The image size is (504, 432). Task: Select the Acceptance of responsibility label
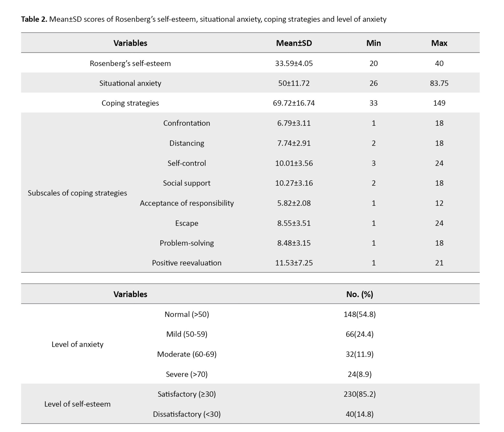pyautogui.click(x=186, y=203)
